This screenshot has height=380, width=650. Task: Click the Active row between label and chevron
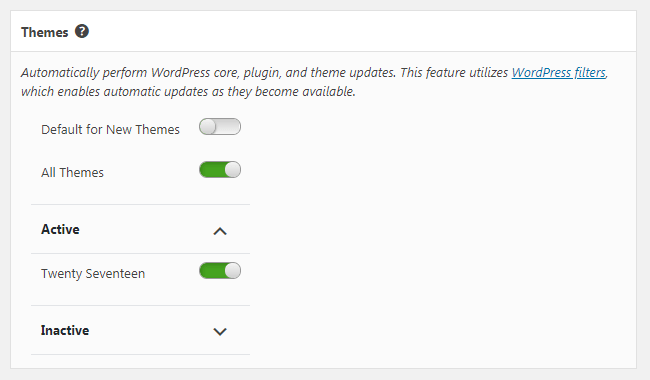click(146, 229)
